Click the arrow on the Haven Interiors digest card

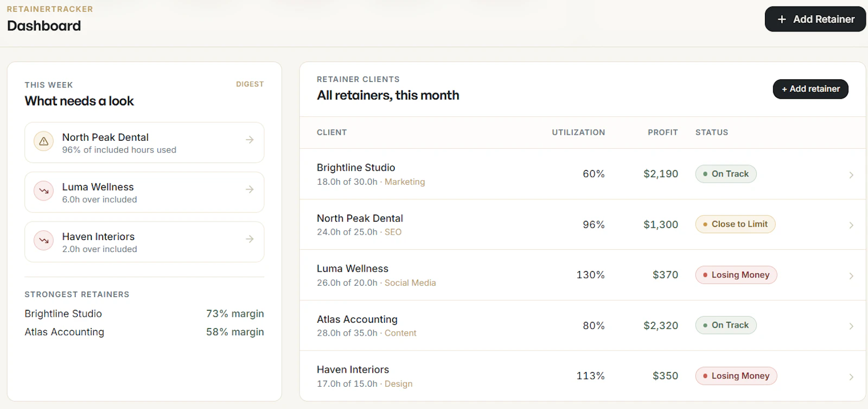(250, 239)
